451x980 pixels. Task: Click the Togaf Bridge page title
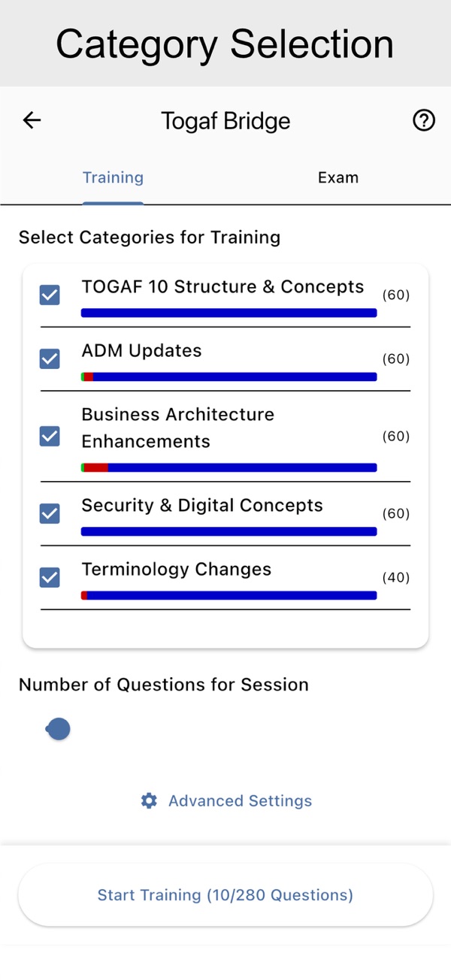(225, 121)
